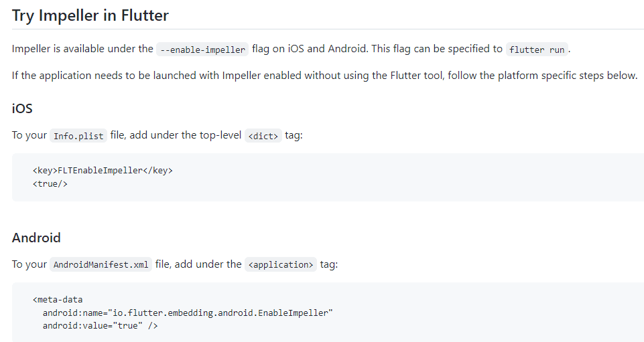The height and width of the screenshot is (342, 644).
Task: Click the android:name EnableImpeller line
Action: (188, 313)
